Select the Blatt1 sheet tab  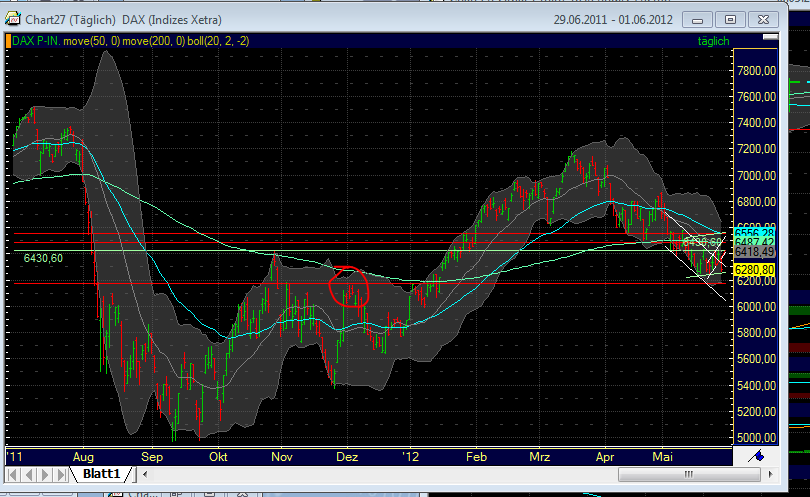click(101, 474)
